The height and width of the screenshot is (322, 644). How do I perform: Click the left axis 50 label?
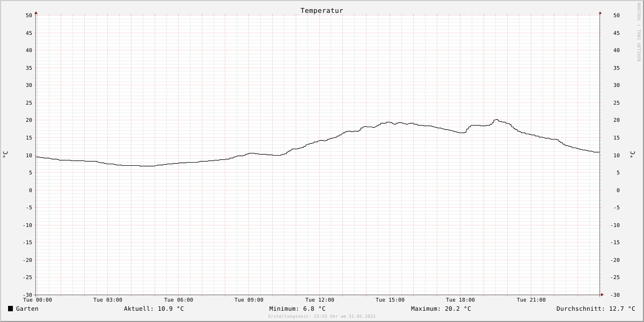29,16
